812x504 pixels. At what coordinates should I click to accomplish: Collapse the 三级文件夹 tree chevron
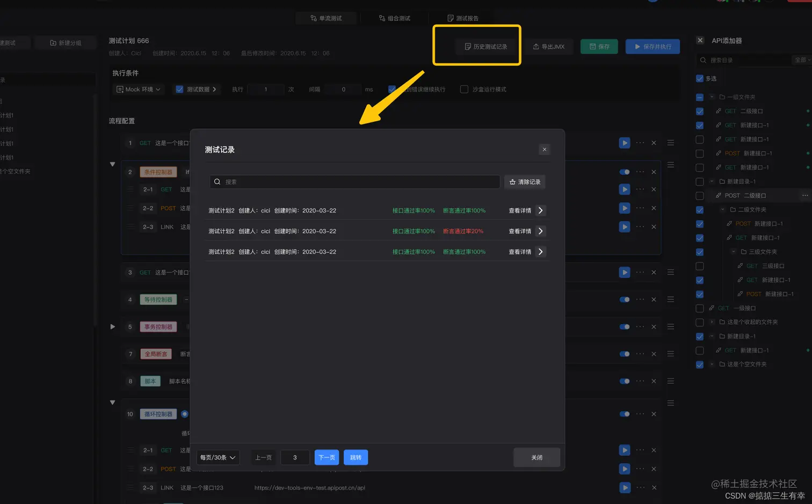734,252
